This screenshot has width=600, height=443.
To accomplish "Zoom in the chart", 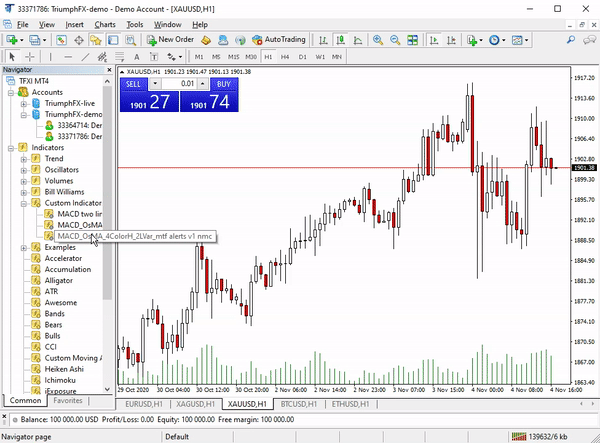I will [x=378, y=40].
